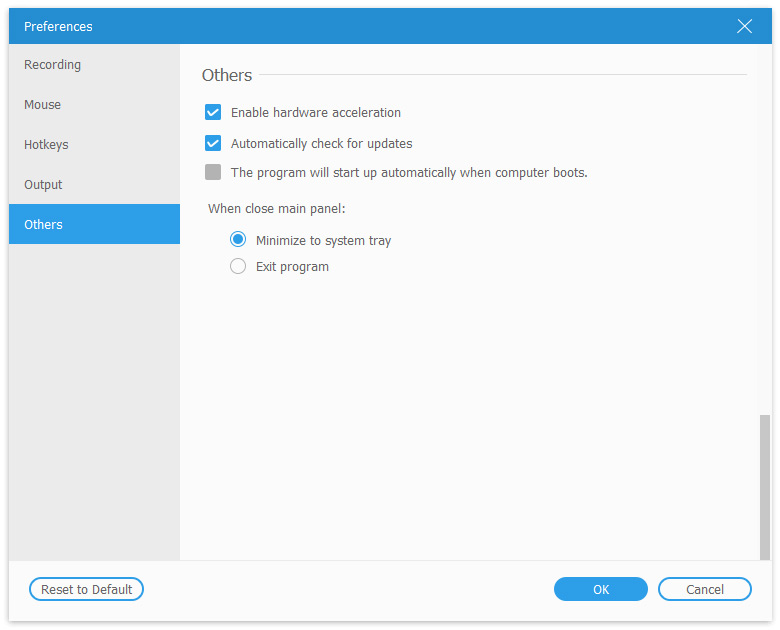
Task: Uncheck the Enable hardware acceleration checkbox
Action: coord(213,113)
